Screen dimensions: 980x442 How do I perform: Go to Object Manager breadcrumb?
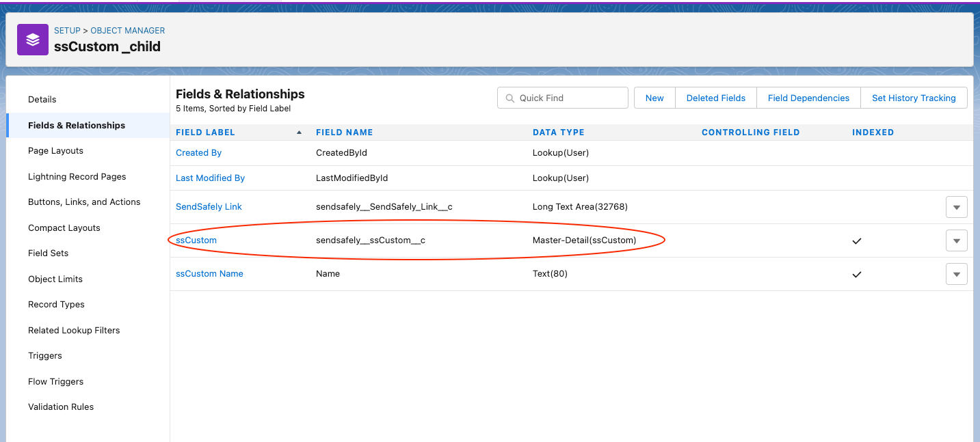(128, 31)
